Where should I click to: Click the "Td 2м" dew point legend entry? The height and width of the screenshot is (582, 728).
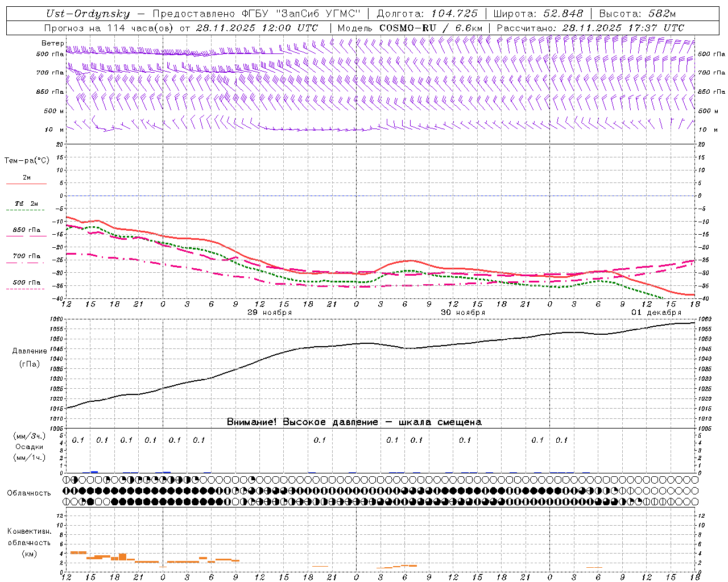coord(26,203)
